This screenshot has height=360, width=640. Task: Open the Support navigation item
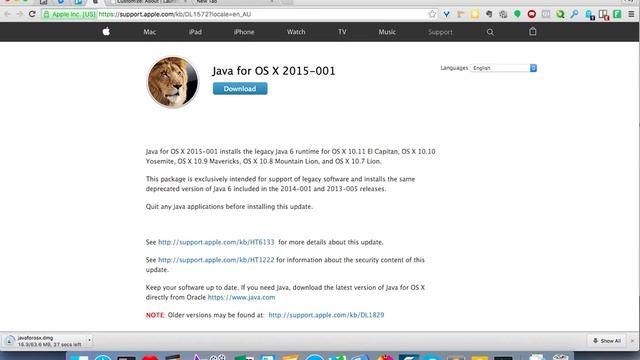pyautogui.click(x=440, y=32)
